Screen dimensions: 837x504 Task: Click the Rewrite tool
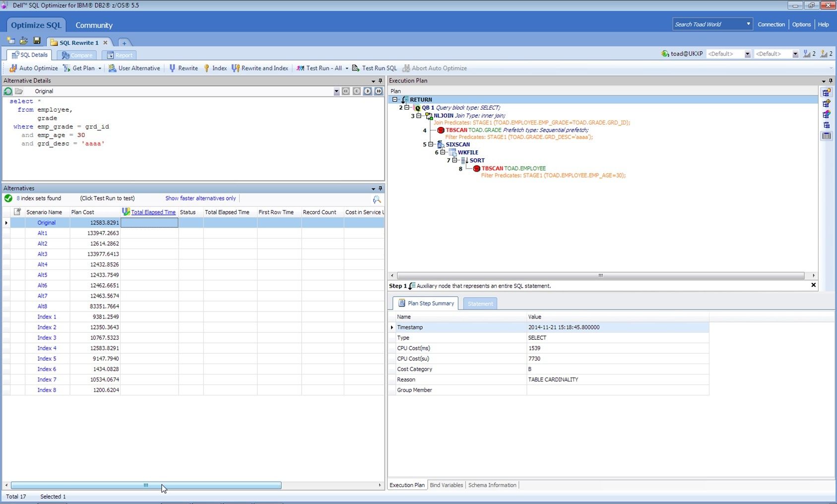(x=183, y=68)
